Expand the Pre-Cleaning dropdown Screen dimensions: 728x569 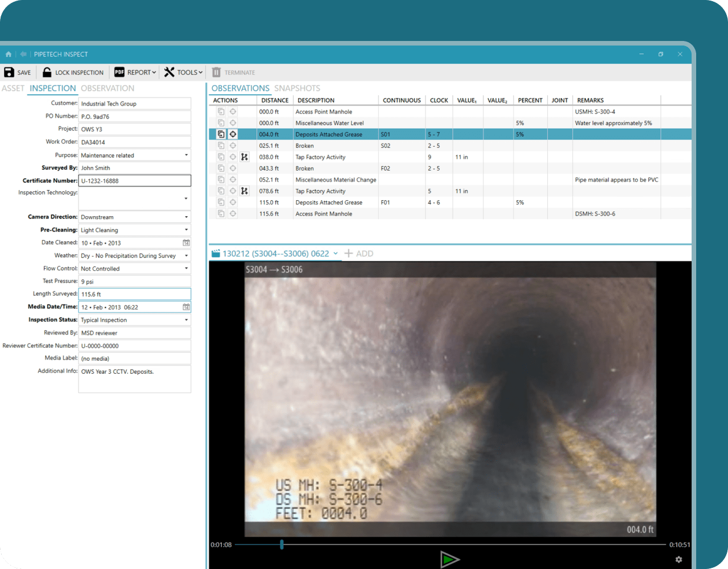pyautogui.click(x=186, y=230)
